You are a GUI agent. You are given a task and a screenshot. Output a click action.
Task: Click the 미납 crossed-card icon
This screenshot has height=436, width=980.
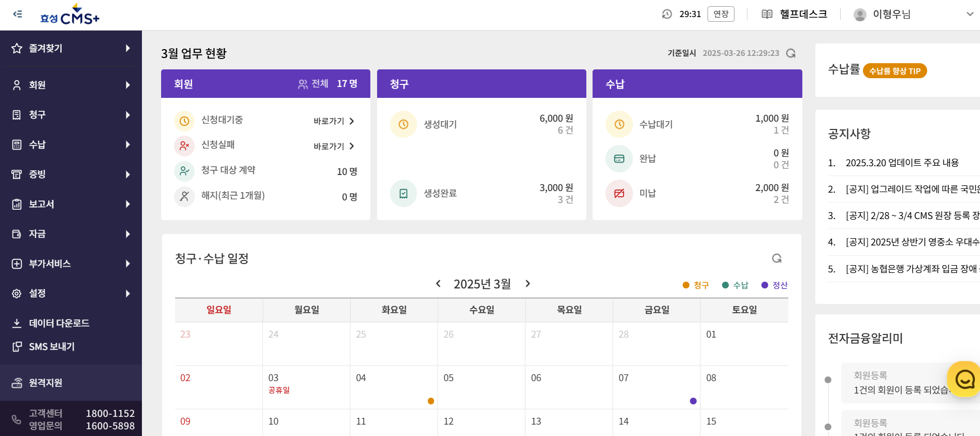pyautogui.click(x=619, y=193)
